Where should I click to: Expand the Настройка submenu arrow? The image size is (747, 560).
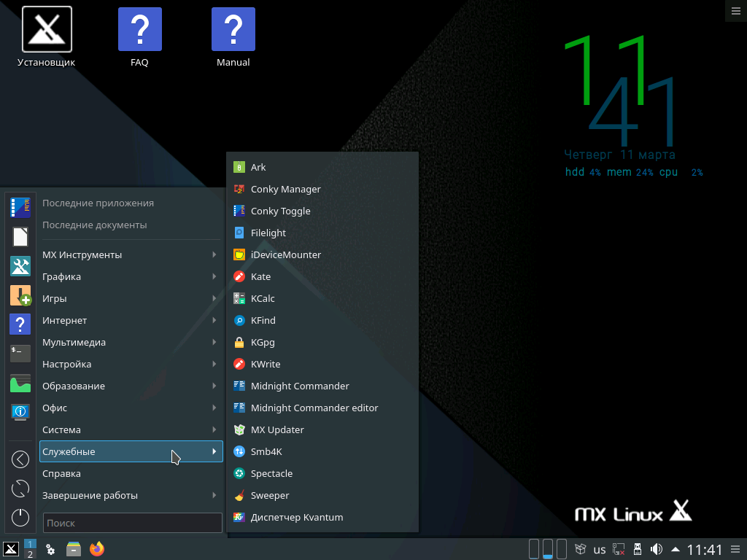coord(214,365)
